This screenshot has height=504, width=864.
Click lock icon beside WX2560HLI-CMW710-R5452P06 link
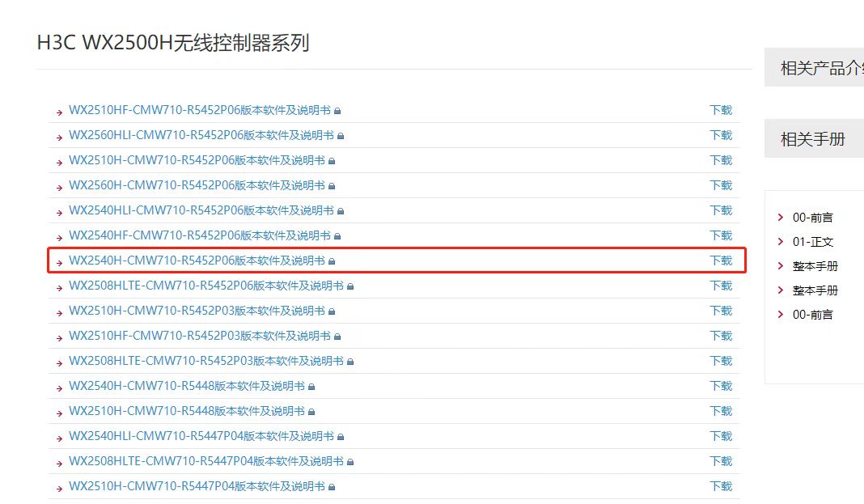341,136
